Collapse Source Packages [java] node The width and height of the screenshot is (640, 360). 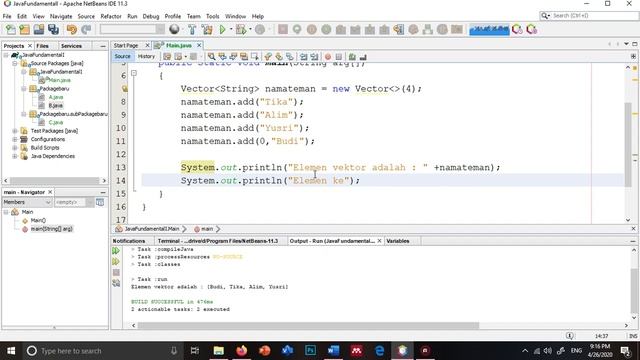point(15,63)
